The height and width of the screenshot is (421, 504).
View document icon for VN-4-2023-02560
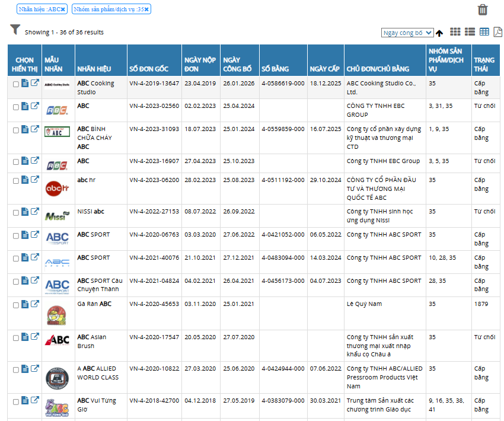[x=25, y=106]
